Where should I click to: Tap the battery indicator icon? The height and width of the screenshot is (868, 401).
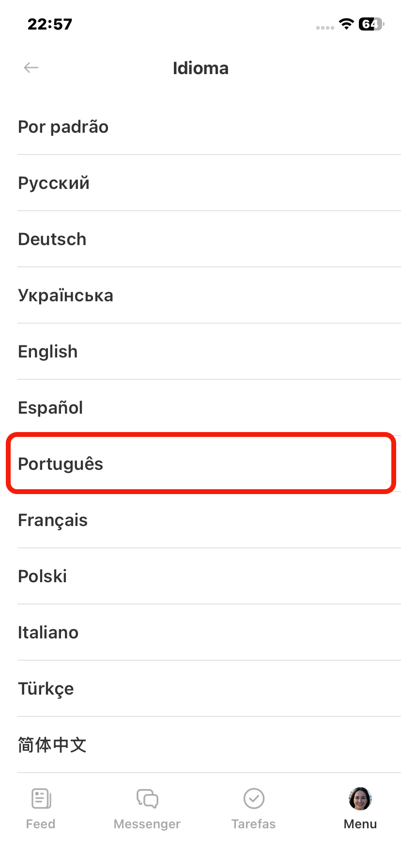[x=371, y=24]
